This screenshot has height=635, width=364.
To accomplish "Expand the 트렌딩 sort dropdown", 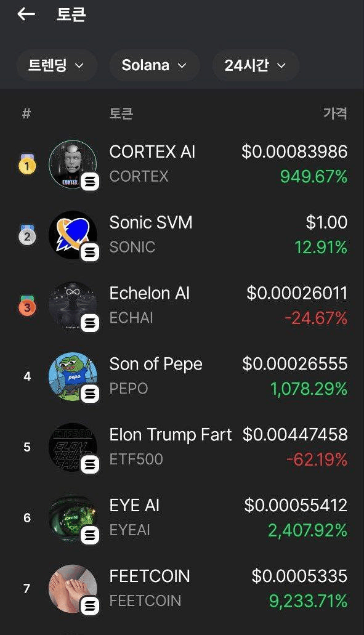I will 56,65.
